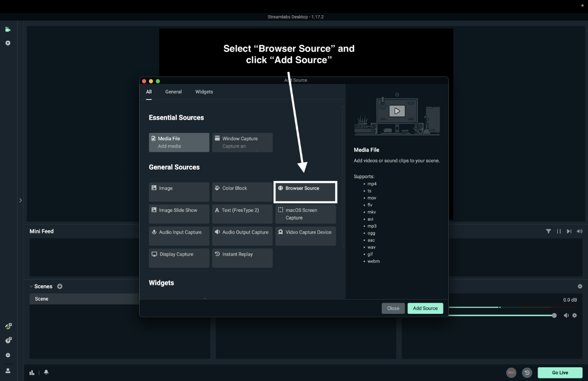The image size is (588, 381).
Task: Select the Video Capture Device source
Action: (305, 236)
